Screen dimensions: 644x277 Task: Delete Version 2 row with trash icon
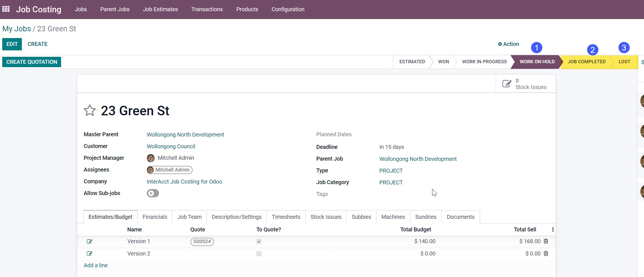coord(546,253)
